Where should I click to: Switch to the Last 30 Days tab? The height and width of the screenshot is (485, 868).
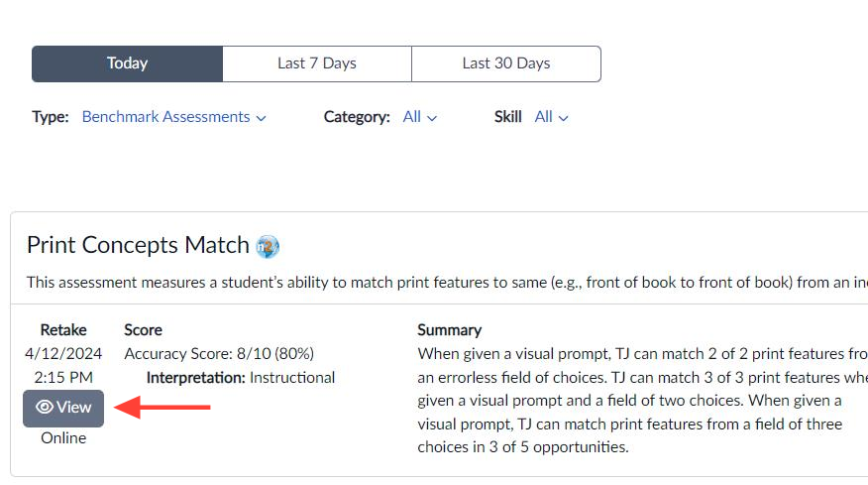[506, 63]
